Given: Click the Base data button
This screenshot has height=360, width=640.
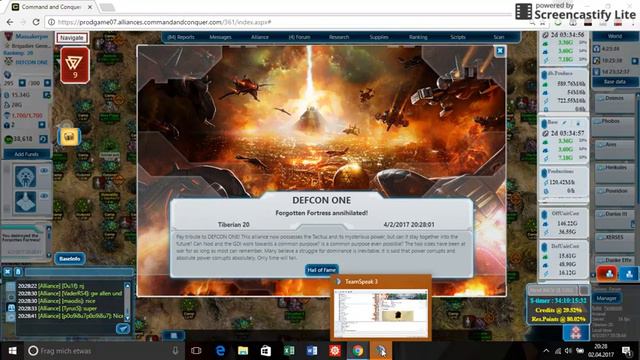Looking at the screenshot, I should 615,82.
